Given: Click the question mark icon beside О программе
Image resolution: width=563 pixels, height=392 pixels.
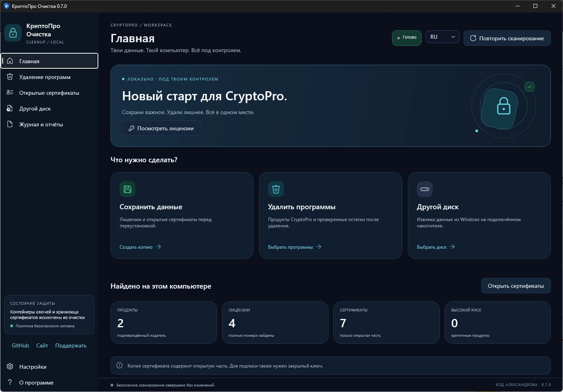Looking at the screenshot, I should [10, 382].
